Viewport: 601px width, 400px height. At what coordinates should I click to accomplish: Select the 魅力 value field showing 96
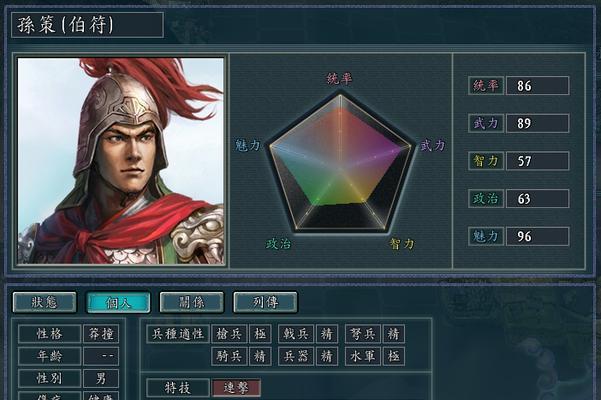point(537,236)
